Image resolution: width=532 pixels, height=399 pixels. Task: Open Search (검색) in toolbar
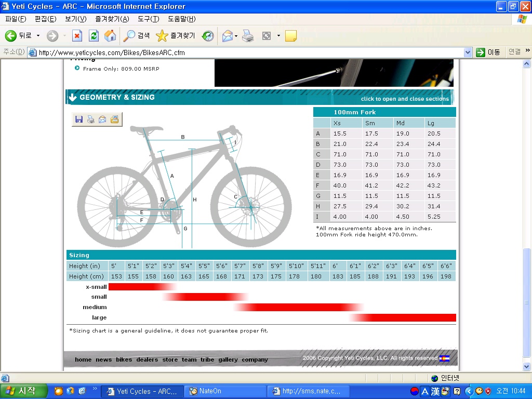click(x=137, y=36)
